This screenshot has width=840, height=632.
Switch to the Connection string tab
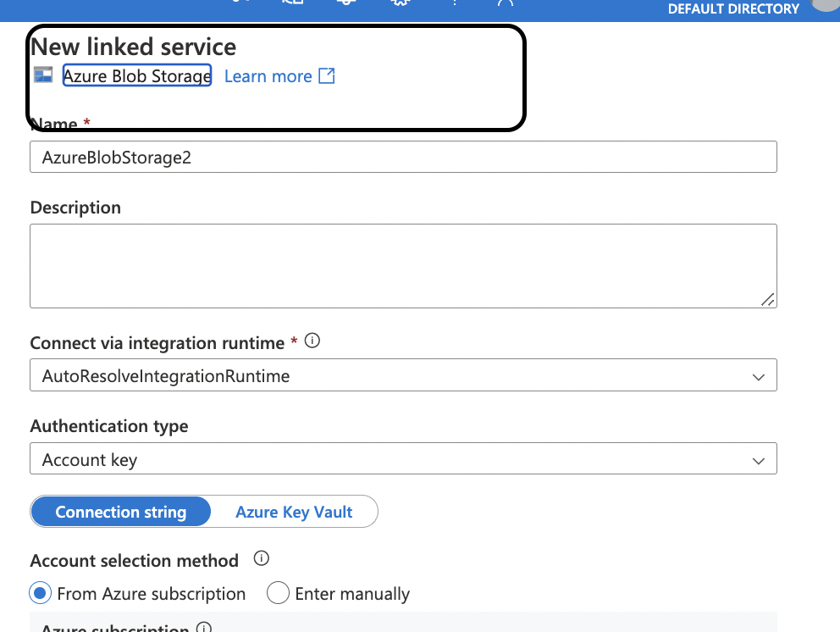(x=120, y=511)
